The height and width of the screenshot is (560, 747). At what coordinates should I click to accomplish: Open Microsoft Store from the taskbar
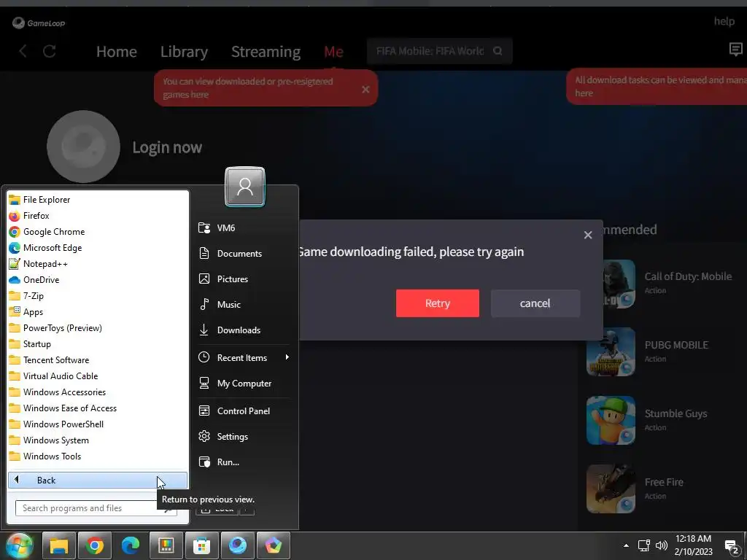[x=202, y=545]
